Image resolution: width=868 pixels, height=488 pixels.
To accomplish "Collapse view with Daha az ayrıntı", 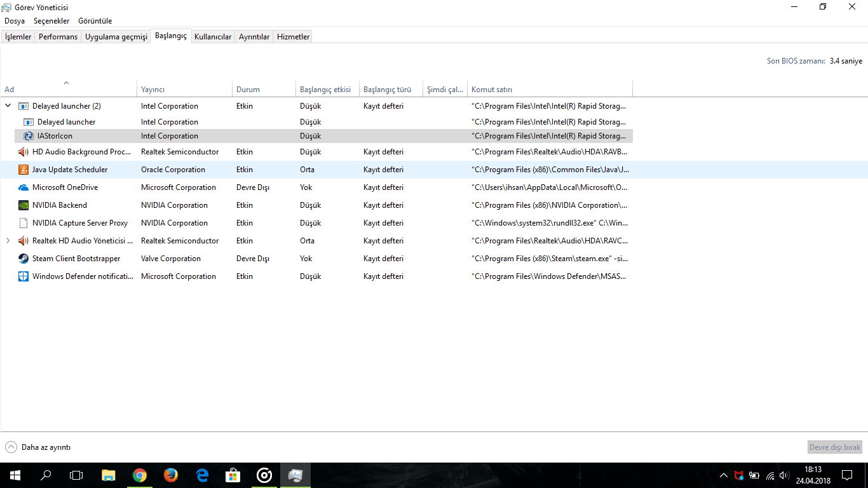I will (38, 447).
